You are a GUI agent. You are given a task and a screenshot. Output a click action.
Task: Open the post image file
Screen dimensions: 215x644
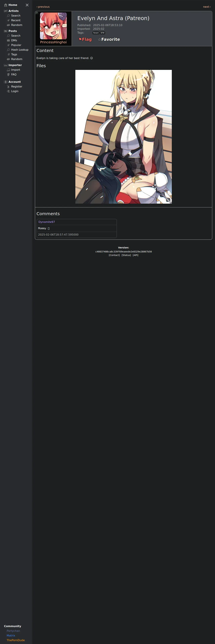pos(123,137)
